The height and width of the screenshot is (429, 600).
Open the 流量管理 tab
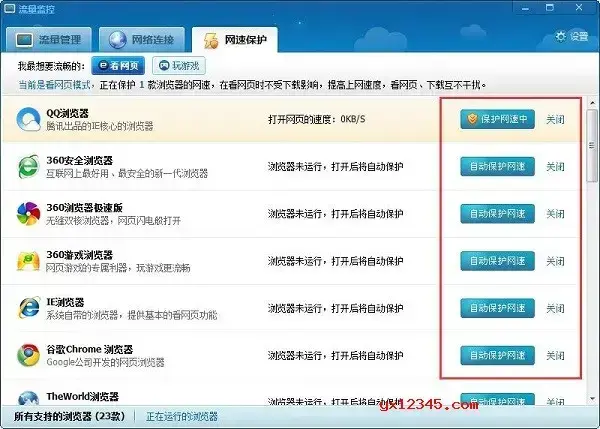pos(49,39)
